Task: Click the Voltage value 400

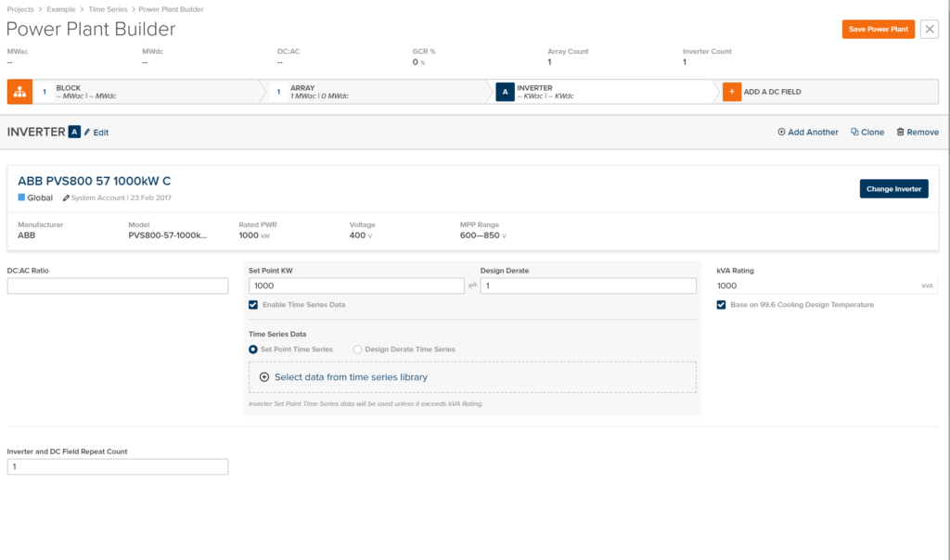Action: (x=357, y=235)
